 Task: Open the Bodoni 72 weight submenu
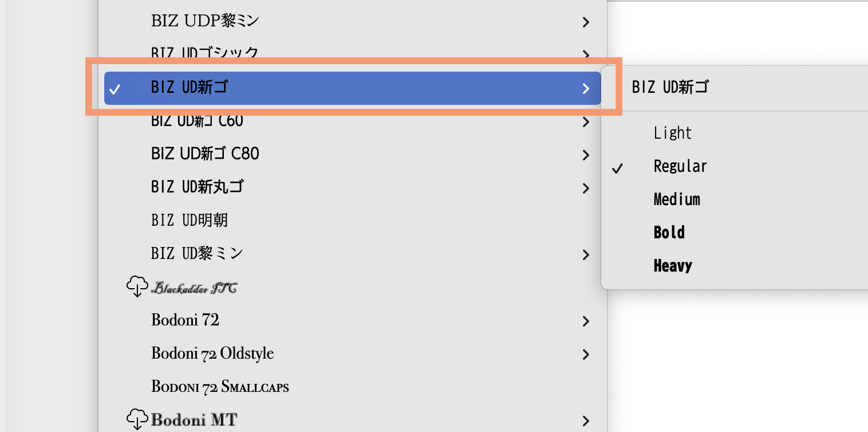pos(585,321)
